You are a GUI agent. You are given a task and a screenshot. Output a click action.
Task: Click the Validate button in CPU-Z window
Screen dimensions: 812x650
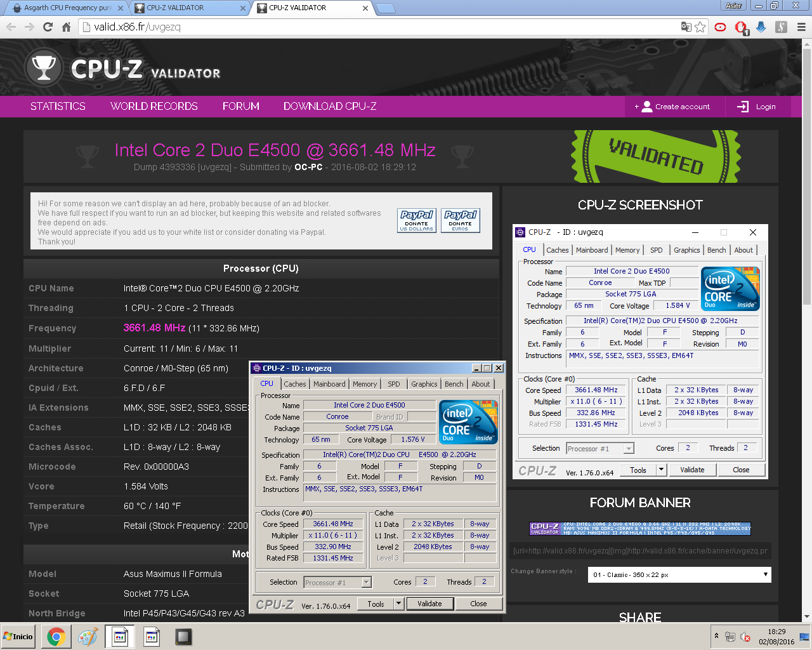pyautogui.click(x=429, y=604)
